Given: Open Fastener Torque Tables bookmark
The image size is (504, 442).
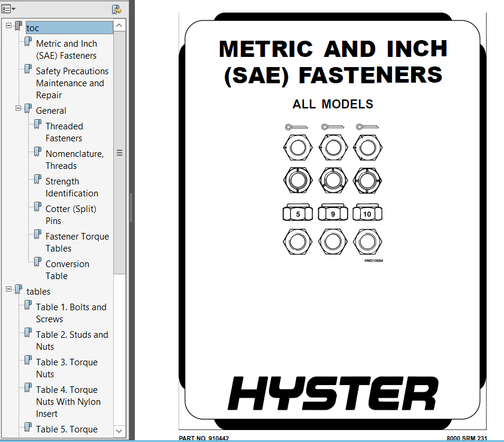Looking at the screenshot, I should (x=77, y=243).
